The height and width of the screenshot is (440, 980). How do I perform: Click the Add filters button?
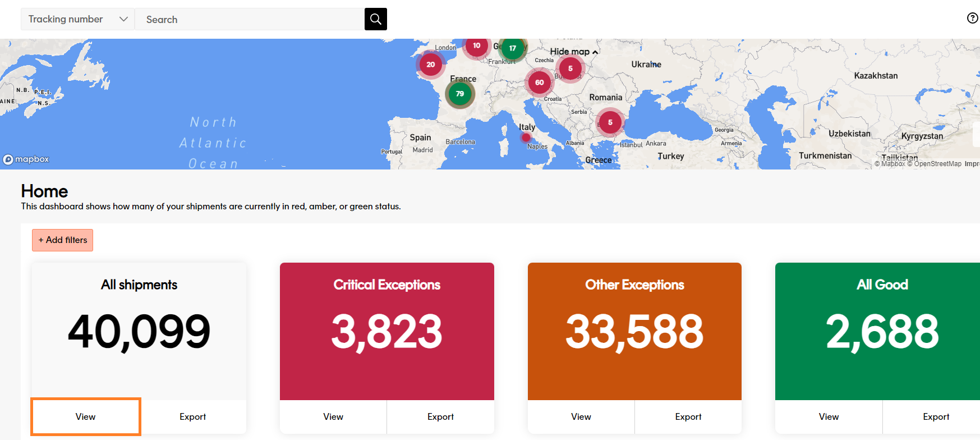pos(62,240)
